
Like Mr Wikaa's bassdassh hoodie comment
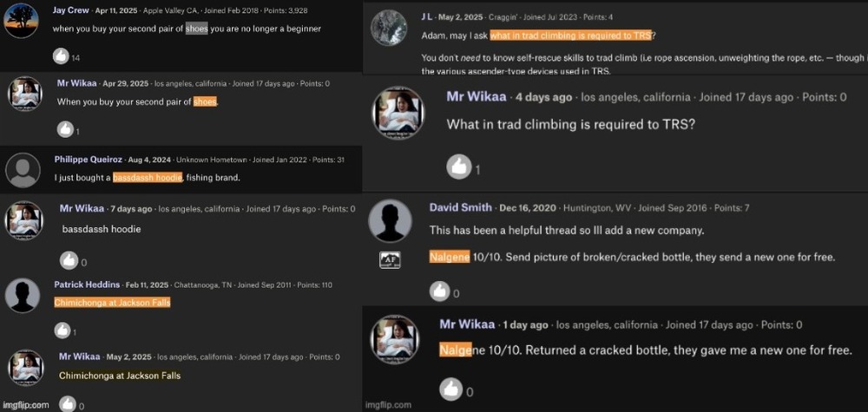click(69, 260)
